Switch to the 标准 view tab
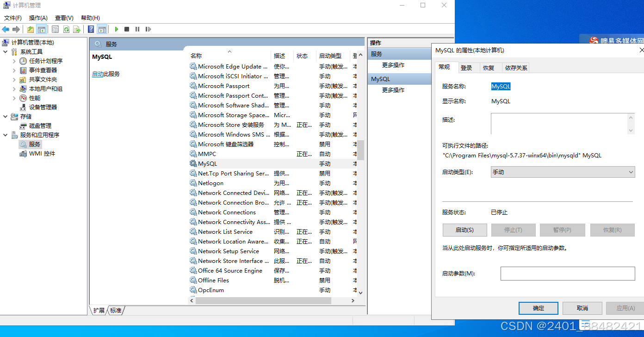 116,310
